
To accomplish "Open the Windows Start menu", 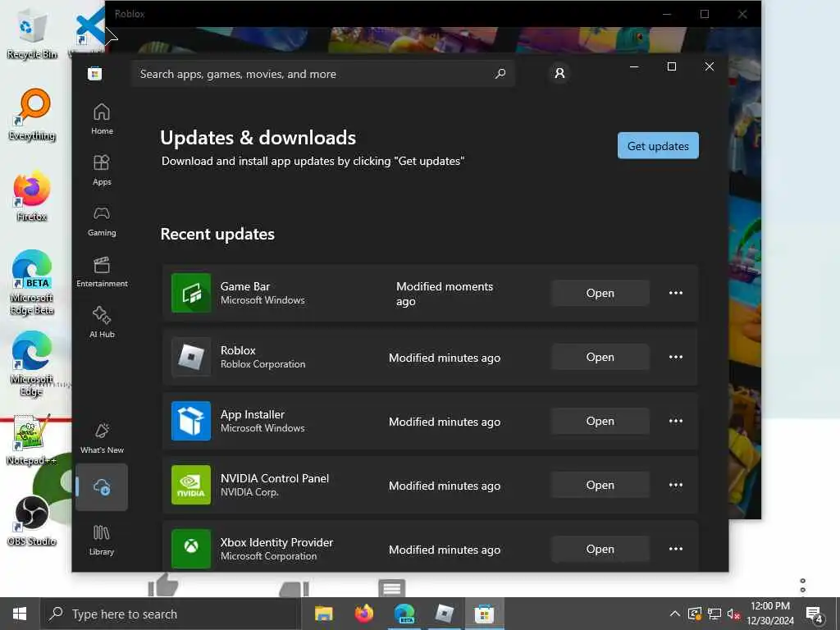I will (x=20, y=614).
